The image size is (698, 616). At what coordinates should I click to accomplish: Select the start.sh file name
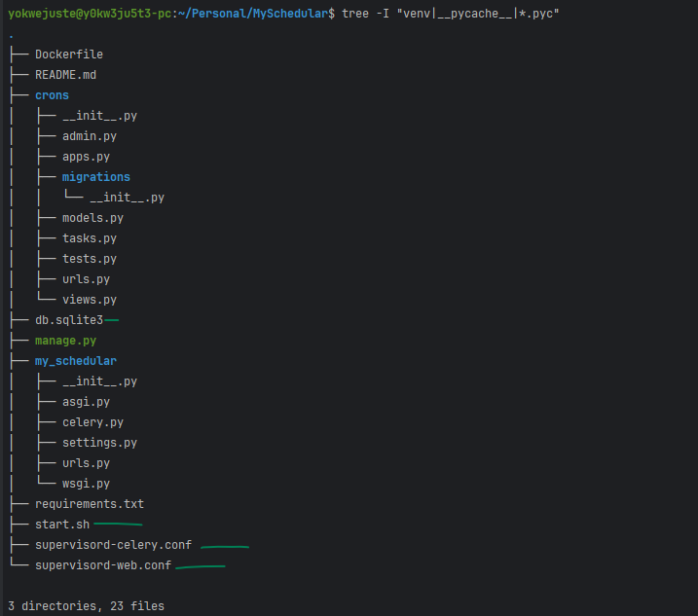click(62, 525)
